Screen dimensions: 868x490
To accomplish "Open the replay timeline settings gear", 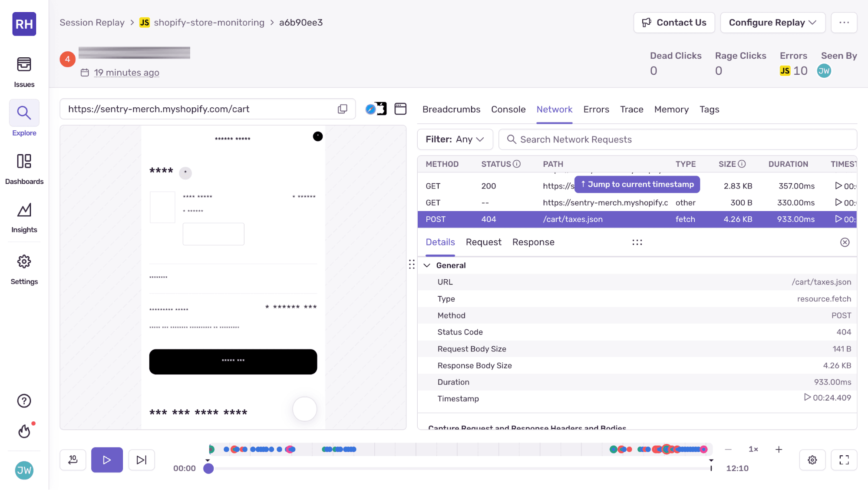I will coord(812,460).
